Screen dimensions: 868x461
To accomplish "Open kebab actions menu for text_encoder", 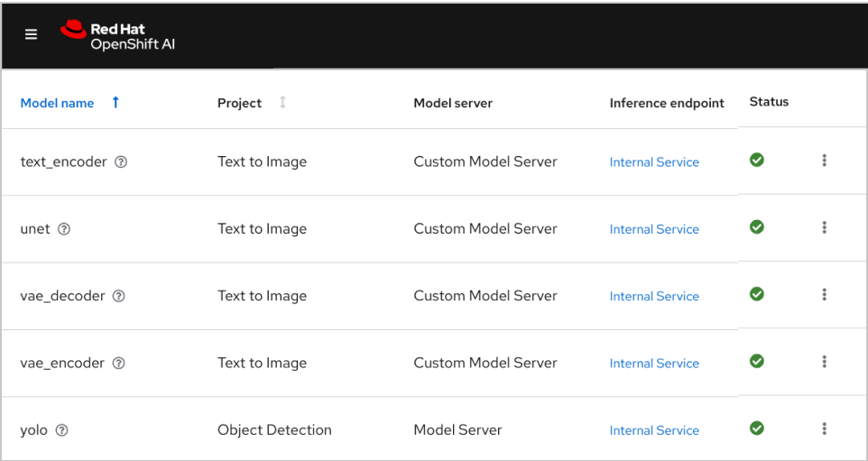I will point(824,161).
